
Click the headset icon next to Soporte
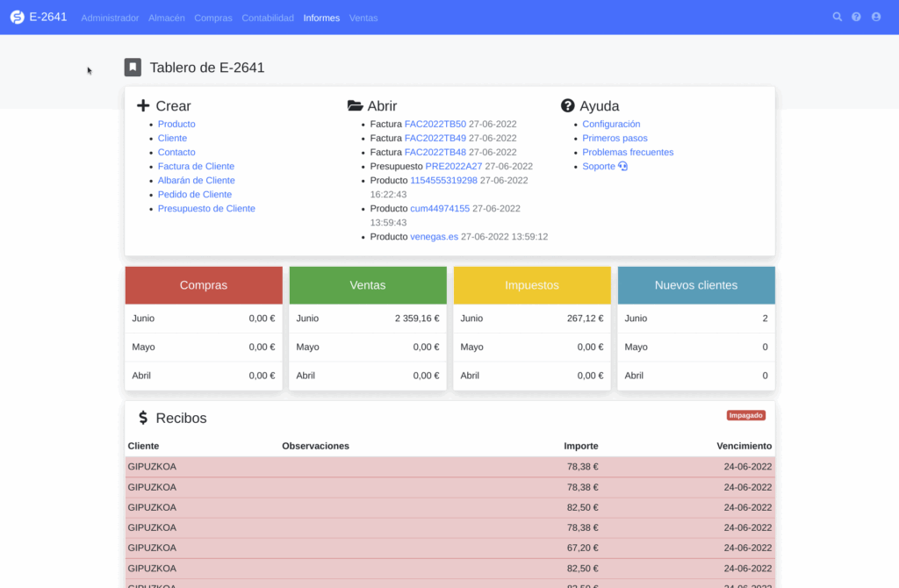[623, 167]
